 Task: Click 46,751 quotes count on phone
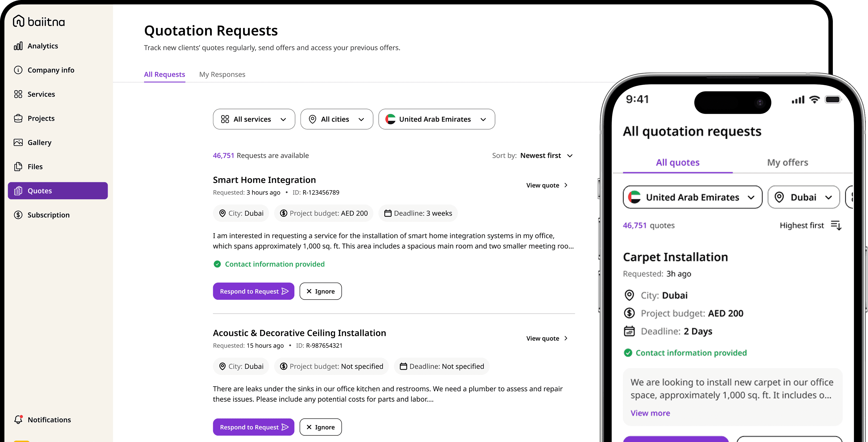pos(649,225)
